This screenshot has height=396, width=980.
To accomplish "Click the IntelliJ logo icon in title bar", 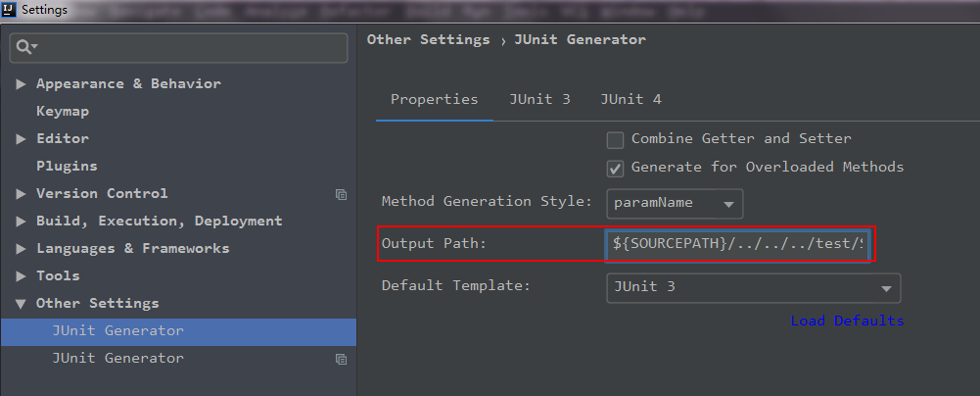I will point(10,10).
